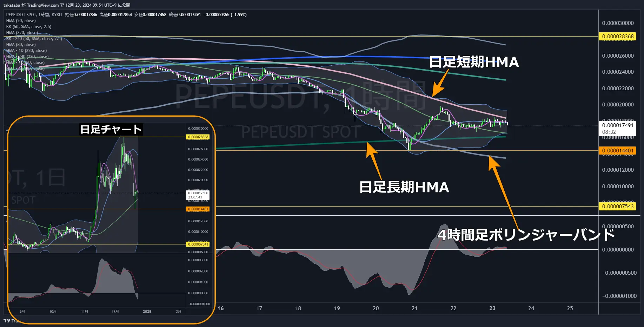Click 0.000012000 on the main price axis
Image resolution: width=644 pixels, height=327 pixels.
[x=618, y=170]
